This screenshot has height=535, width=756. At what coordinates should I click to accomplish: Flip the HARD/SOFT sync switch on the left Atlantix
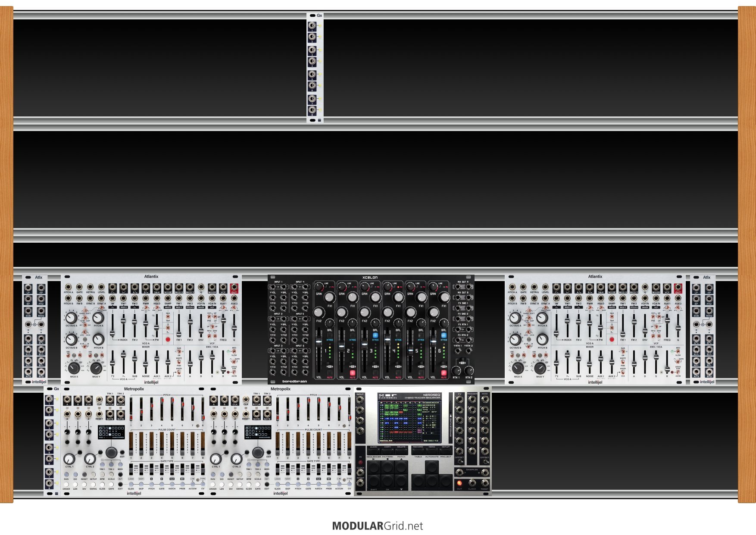point(85,310)
